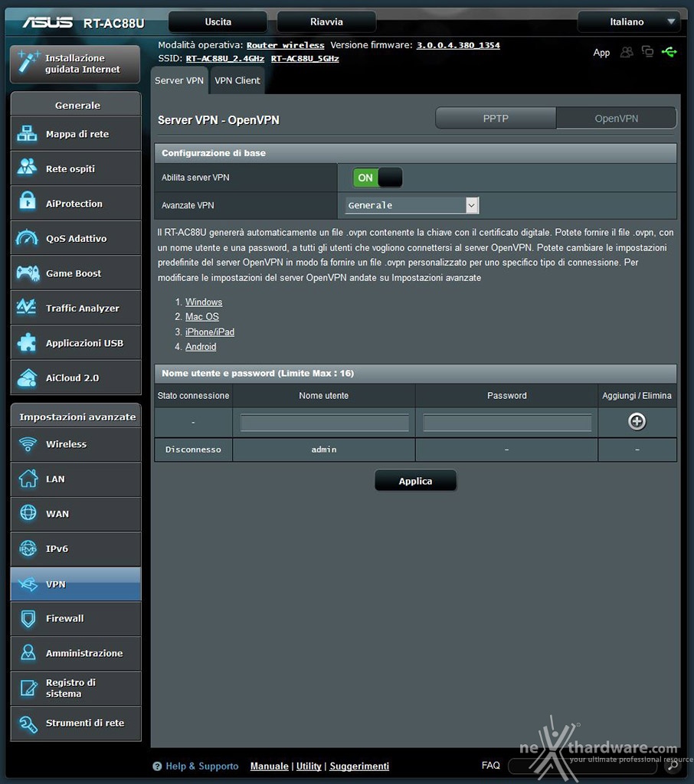
Task: Click the Amministrazione user icon
Action: pos(28,652)
